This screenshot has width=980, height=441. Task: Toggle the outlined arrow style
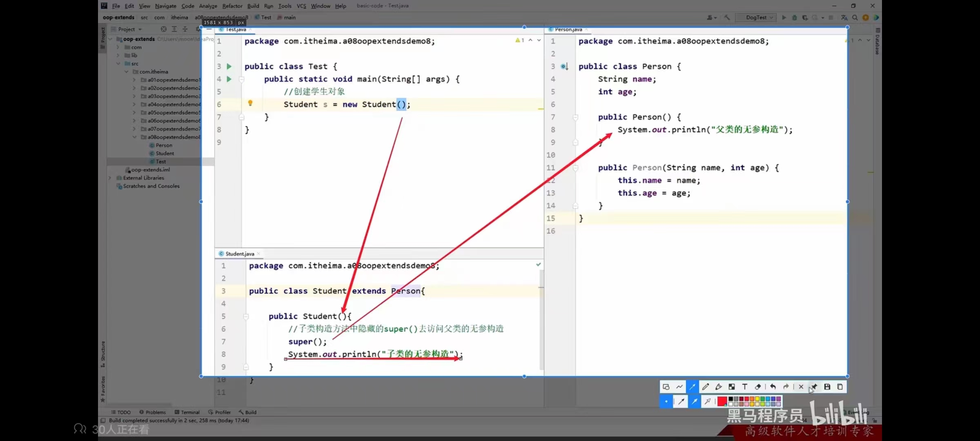pos(708,401)
